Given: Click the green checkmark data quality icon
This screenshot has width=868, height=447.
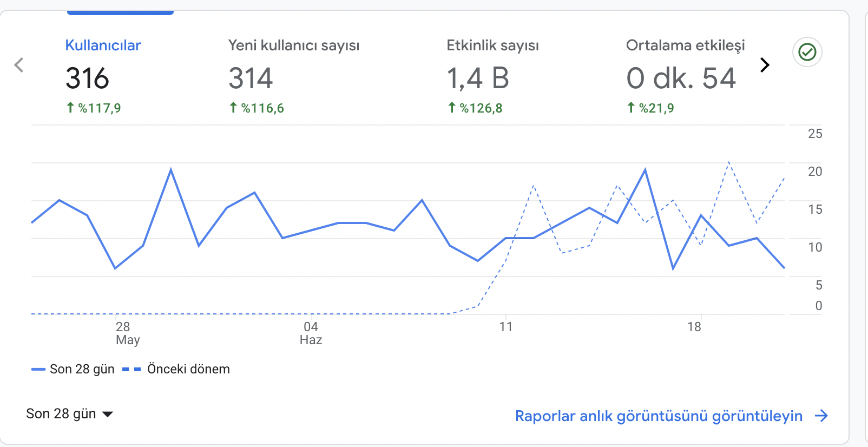Looking at the screenshot, I should click(x=807, y=52).
